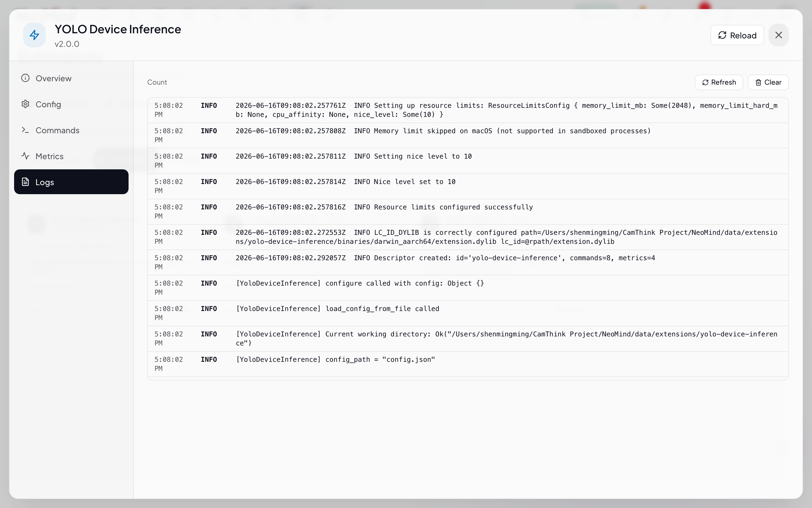Click the Logs document icon
812x508 pixels.
point(25,182)
